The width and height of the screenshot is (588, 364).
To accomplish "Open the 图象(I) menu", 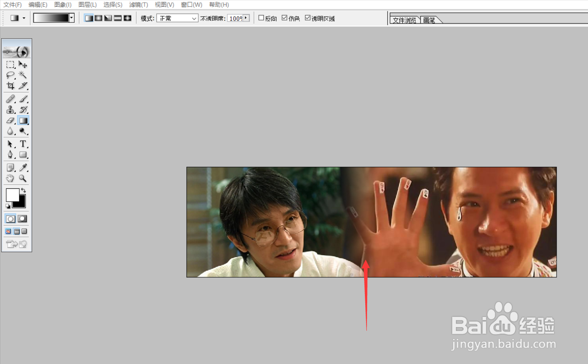I will point(63,5).
